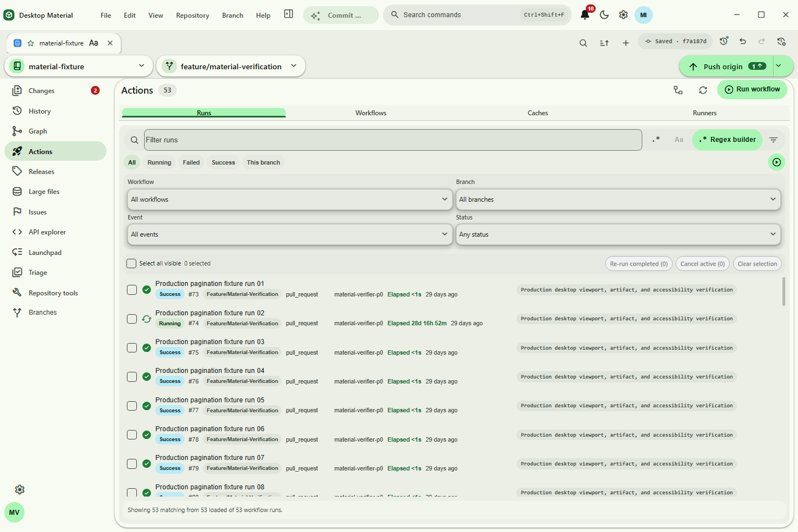Screen dimensions: 798x532
Task: Open Launchpad in the sidebar
Action: pyautogui.click(x=55, y=252)
